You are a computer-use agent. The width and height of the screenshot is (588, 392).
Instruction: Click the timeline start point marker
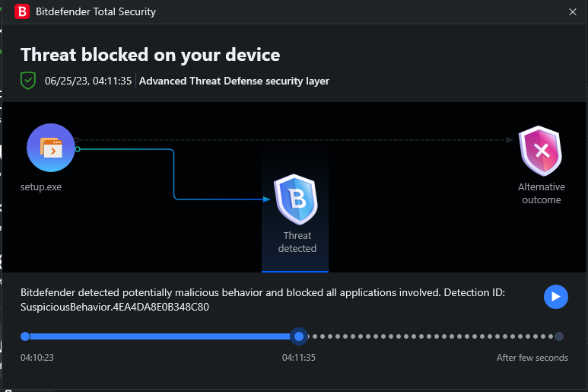25,336
